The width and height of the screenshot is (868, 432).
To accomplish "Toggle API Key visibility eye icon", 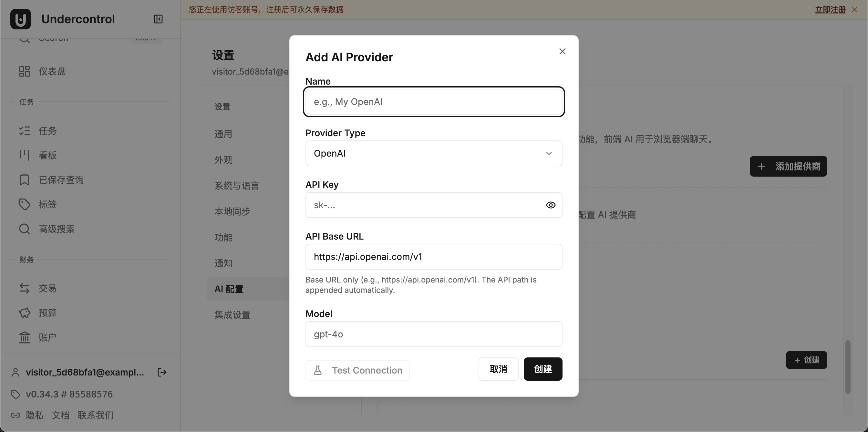I will click(551, 205).
